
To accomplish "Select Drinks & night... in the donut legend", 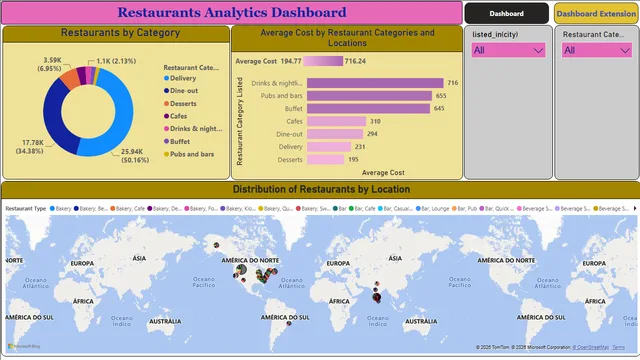I will [193, 129].
